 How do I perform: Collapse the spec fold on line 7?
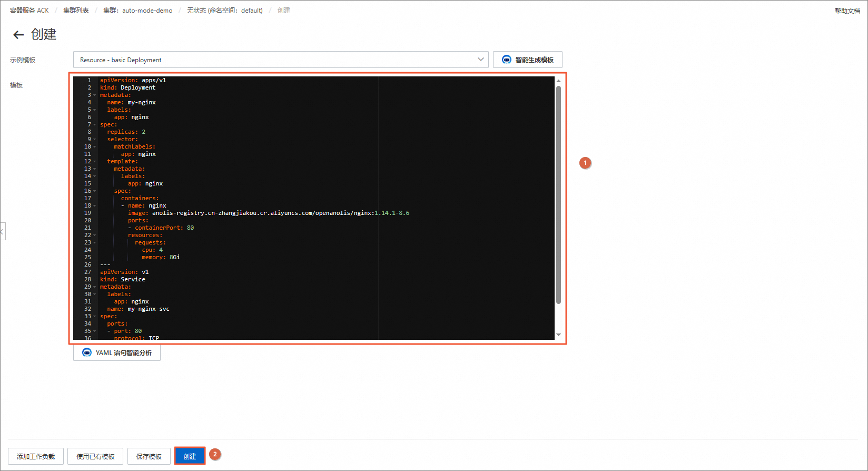point(95,125)
